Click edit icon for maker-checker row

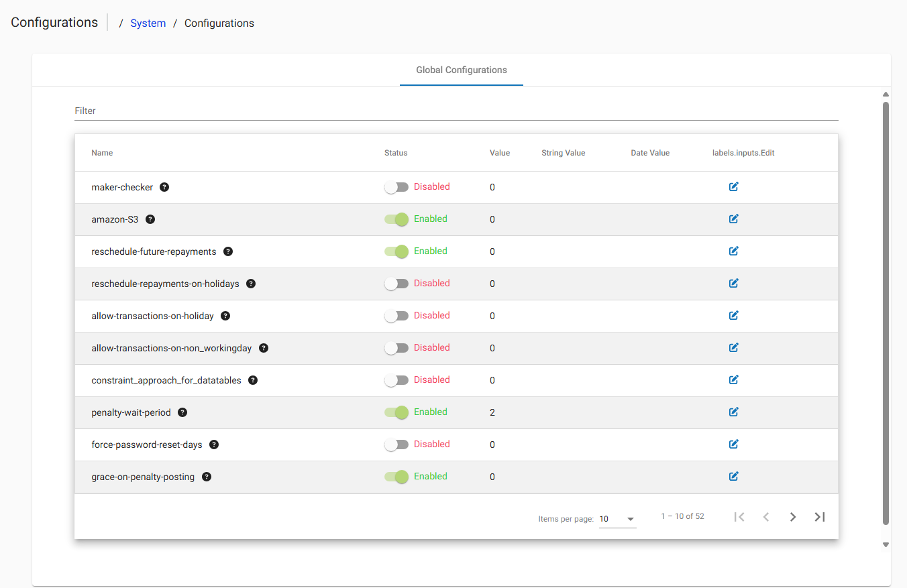pyautogui.click(x=733, y=187)
